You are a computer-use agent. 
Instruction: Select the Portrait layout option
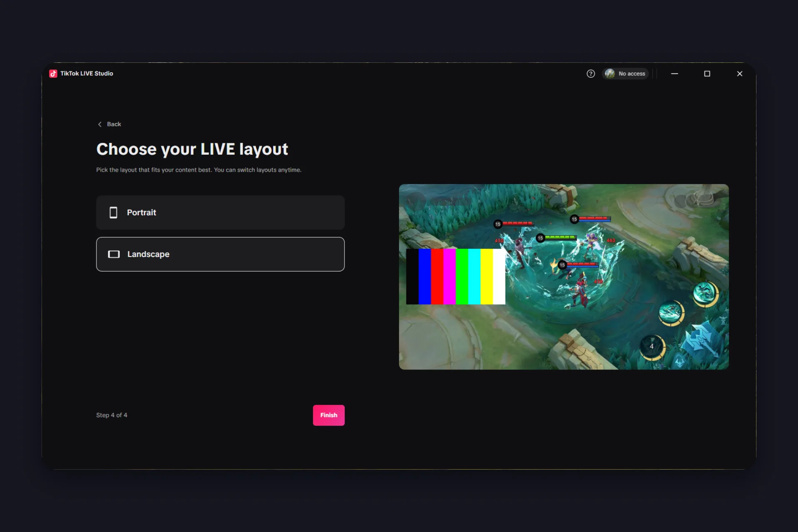(220, 212)
